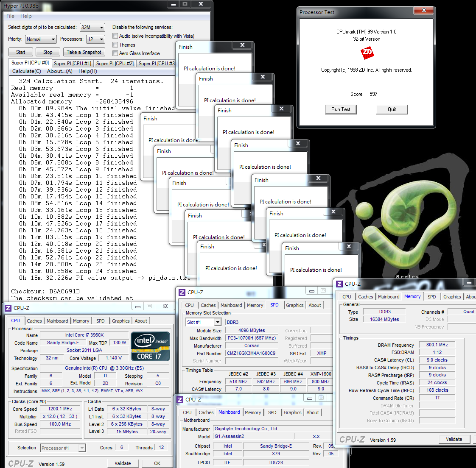Click the Stop button in Hyper PI
This screenshot has height=468, width=476.
click(48, 52)
